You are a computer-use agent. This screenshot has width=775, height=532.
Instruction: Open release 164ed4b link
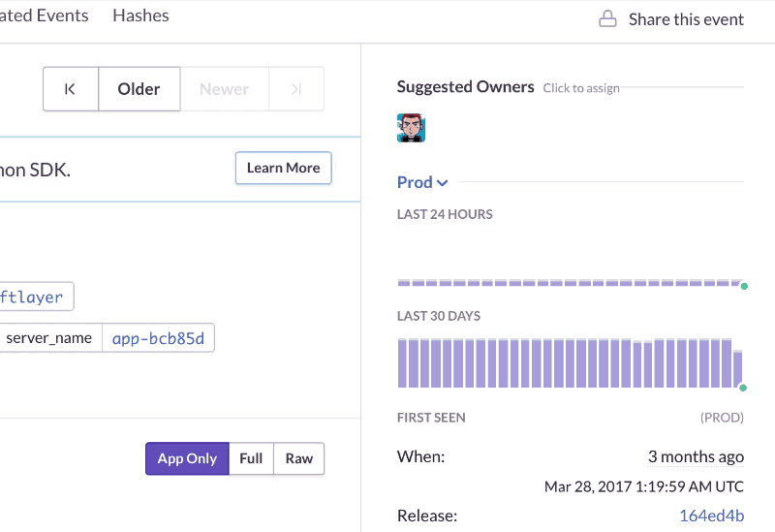(711, 516)
